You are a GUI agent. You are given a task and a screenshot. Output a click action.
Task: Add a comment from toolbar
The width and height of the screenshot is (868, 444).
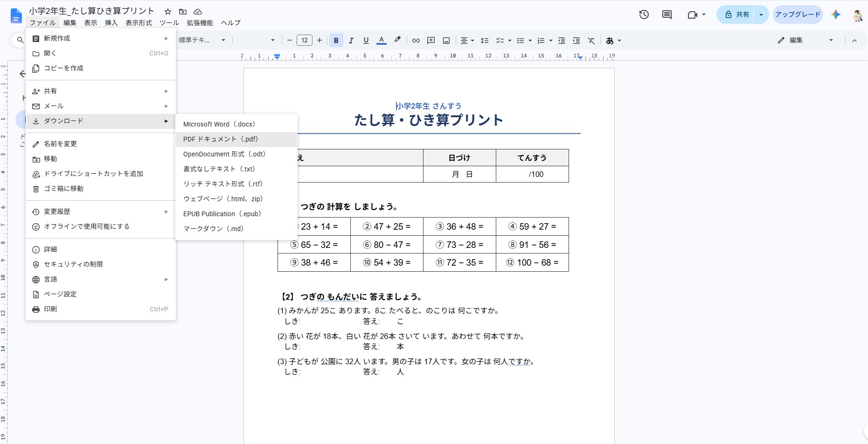tap(431, 41)
